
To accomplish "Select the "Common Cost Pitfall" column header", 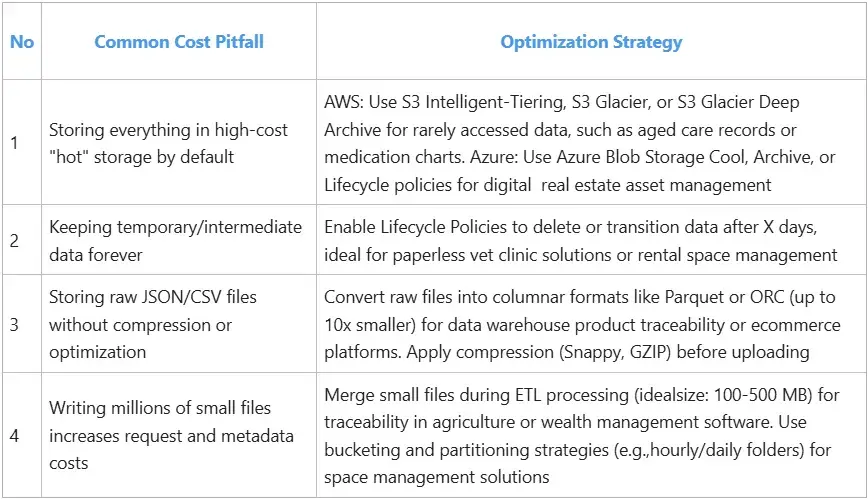I will coord(177,42).
